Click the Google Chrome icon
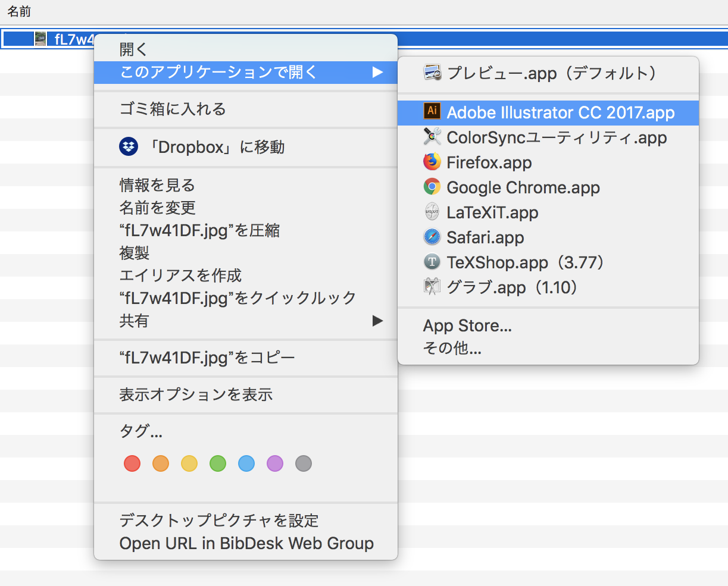Image resolution: width=728 pixels, height=586 pixels. [x=432, y=187]
